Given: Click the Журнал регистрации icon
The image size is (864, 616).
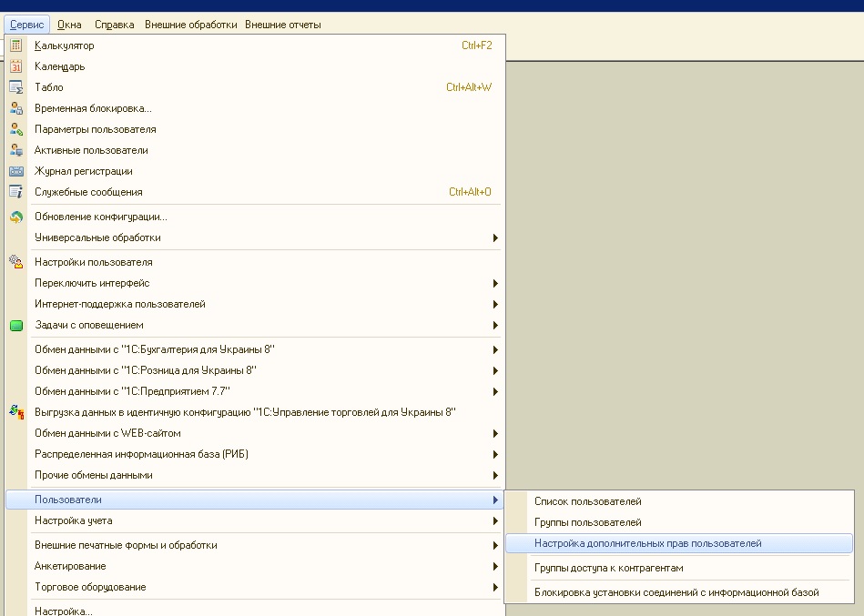Looking at the screenshot, I should [x=16, y=171].
